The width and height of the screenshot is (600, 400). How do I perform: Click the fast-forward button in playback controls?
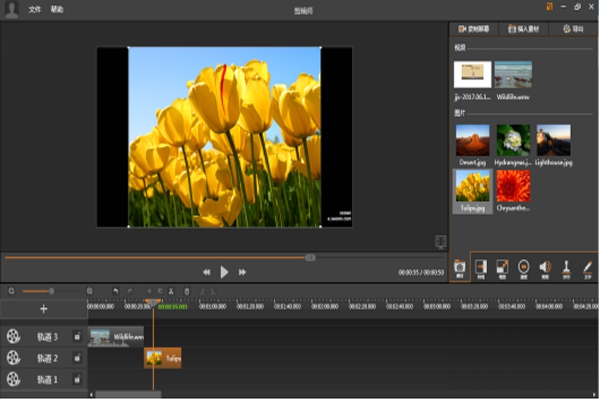coord(242,271)
